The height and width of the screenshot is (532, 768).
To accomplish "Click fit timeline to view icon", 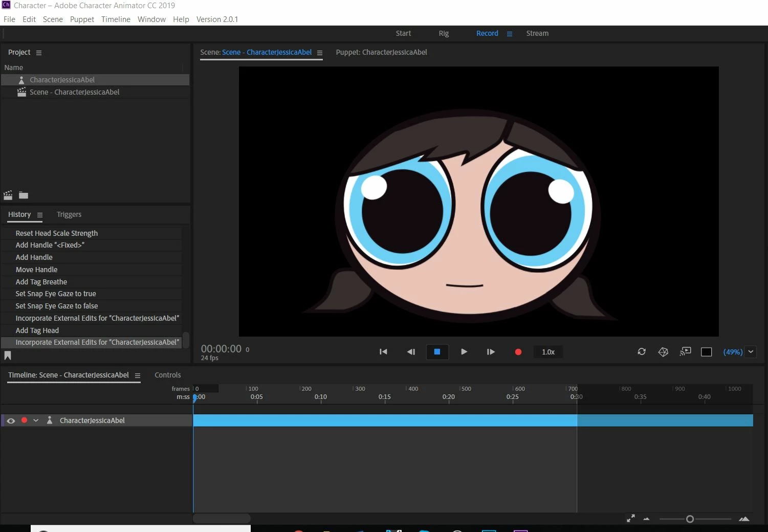I will pos(631,519).
